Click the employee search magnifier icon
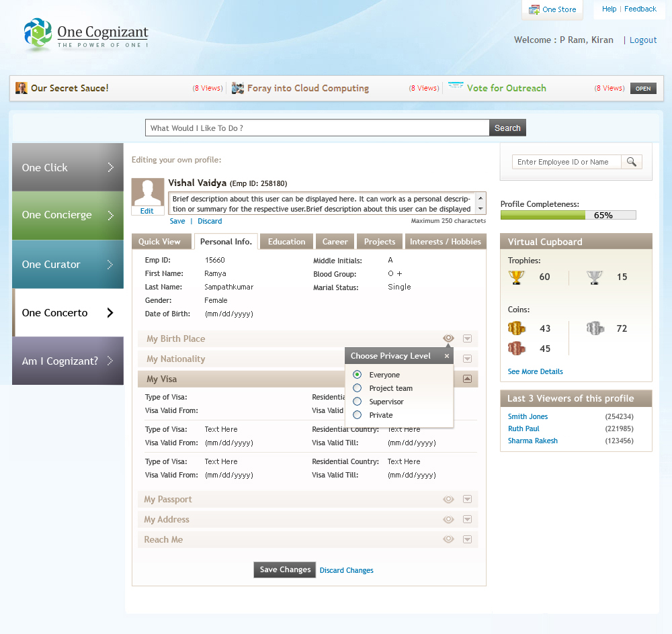This screenshot has height=634, width=672. click(632, 162)
